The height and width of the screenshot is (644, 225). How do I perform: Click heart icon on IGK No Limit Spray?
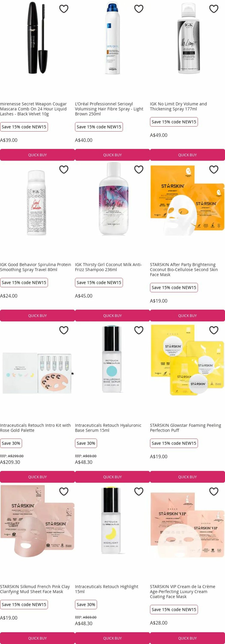[x=213, y=9]
